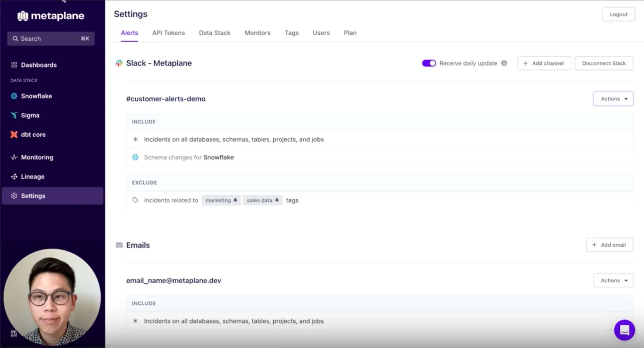
Task: Click the asterisk icon in email include row
Action: coord(135,321)
